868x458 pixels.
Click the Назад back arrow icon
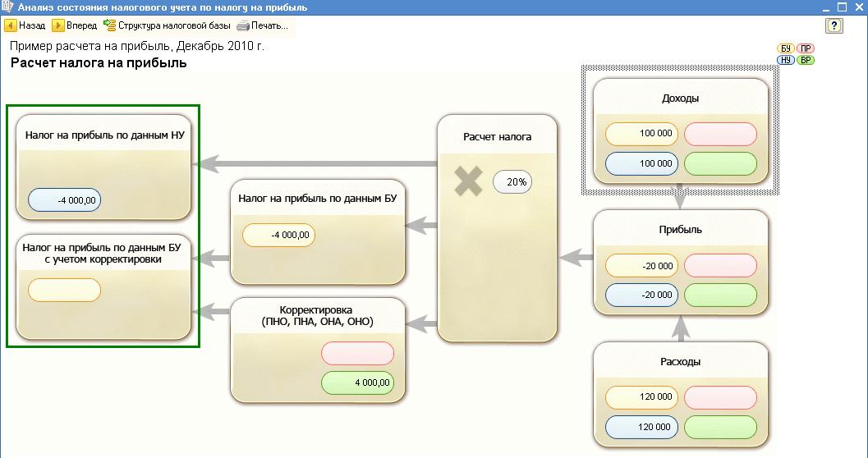11,25
